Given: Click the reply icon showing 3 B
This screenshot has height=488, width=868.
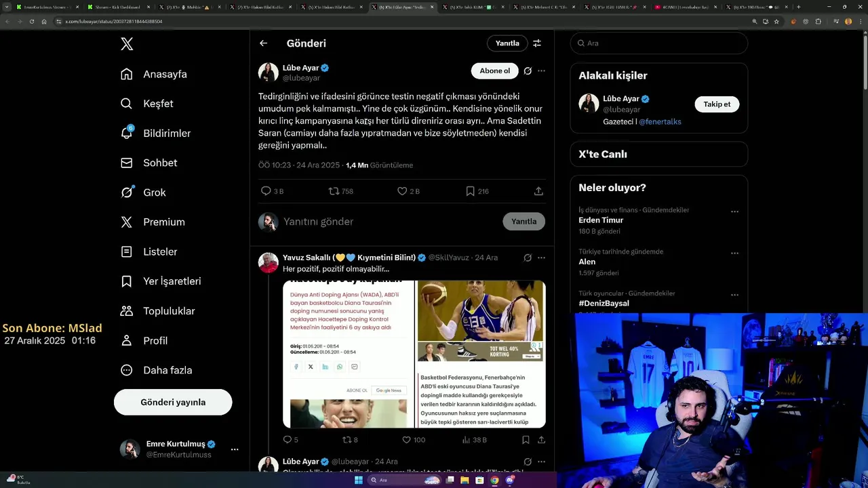Looking at the screenshot, I should (x=266, y=191).
